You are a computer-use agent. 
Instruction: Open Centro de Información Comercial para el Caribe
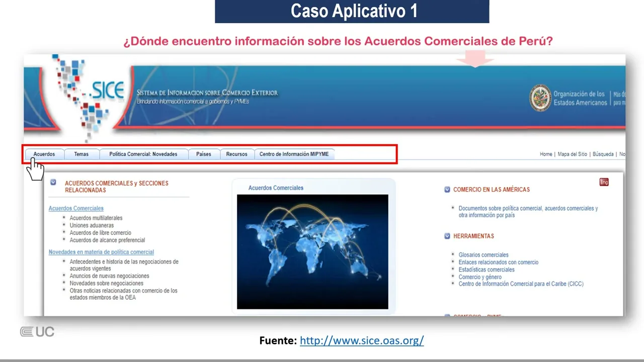tap(521, 284)
